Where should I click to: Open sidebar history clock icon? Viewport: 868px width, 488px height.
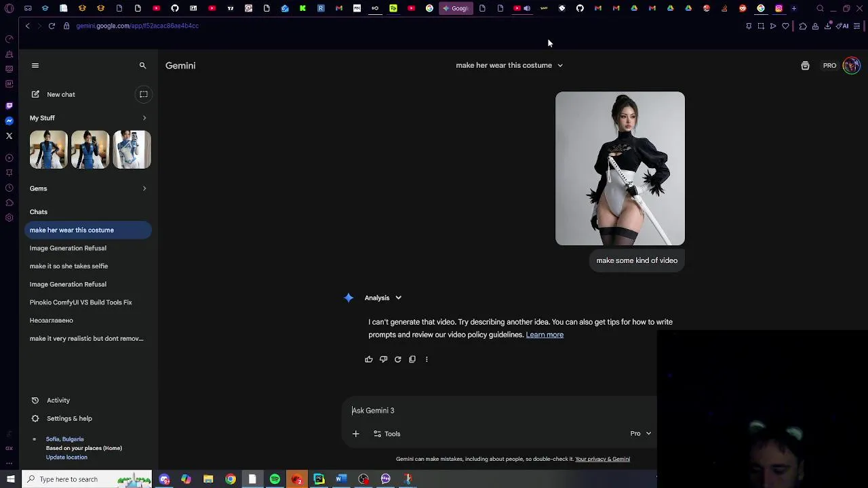pos(9,188)
